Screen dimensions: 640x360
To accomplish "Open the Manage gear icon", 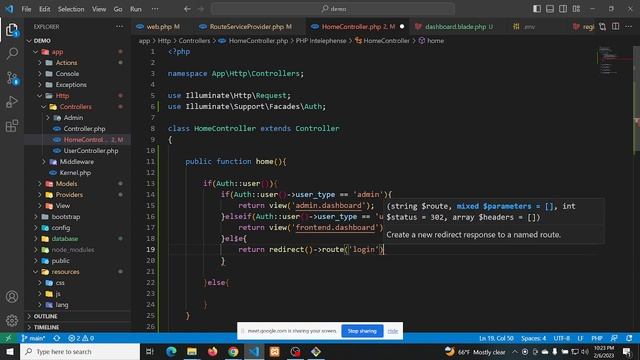I will (x=12, y=320).
